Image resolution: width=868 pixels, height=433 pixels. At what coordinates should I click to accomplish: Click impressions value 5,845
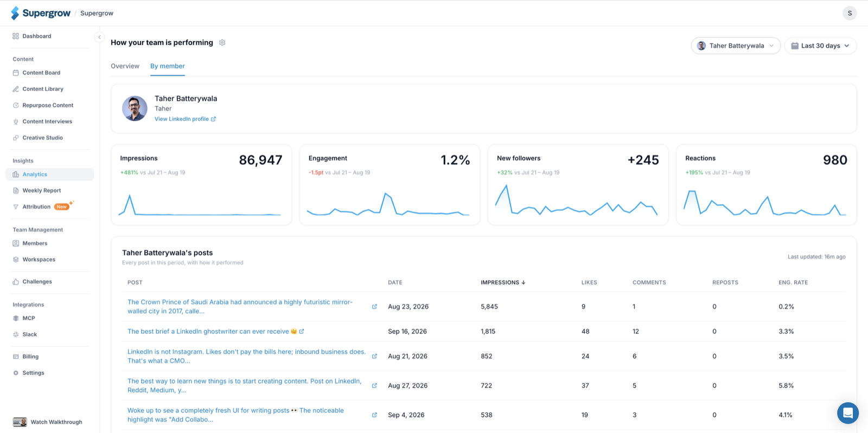click(x=489, y=307)
